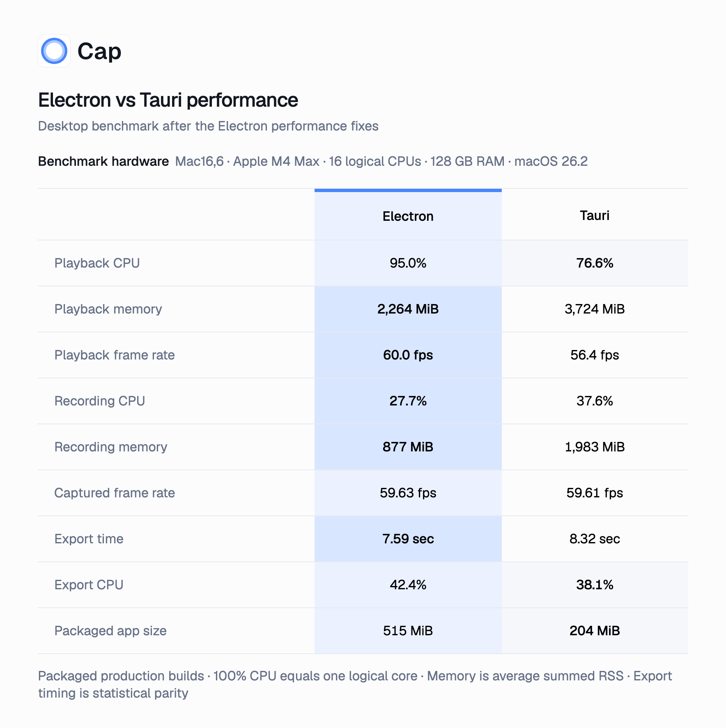Image resolution: width=726 pixels, height=728 pixels.
Task: Click the Recording CPU row label
Action: pyautogui.click(x=100, y=401)
